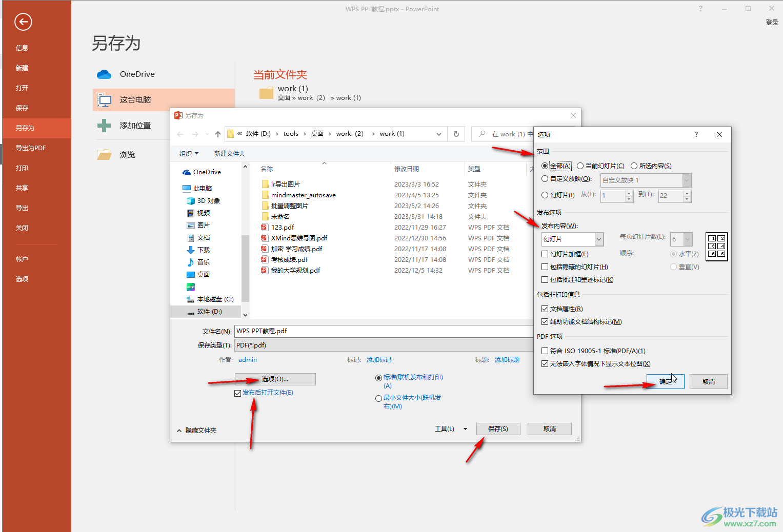Toggle 无法嵌入字体情况下显示文本位图 checkbox
The image size is (783, 532).
(x=545, y=364)
